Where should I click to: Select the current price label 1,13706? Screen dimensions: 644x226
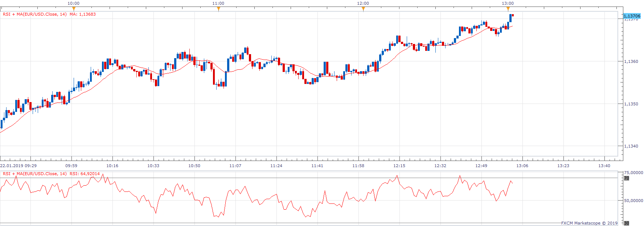click(632, 16)
